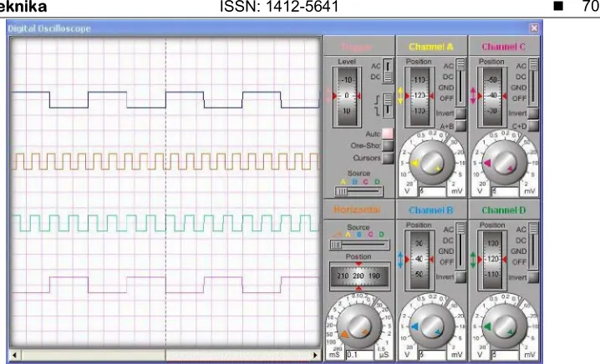
Task: Click Channel B voltage value field
Action: (432, 355)
